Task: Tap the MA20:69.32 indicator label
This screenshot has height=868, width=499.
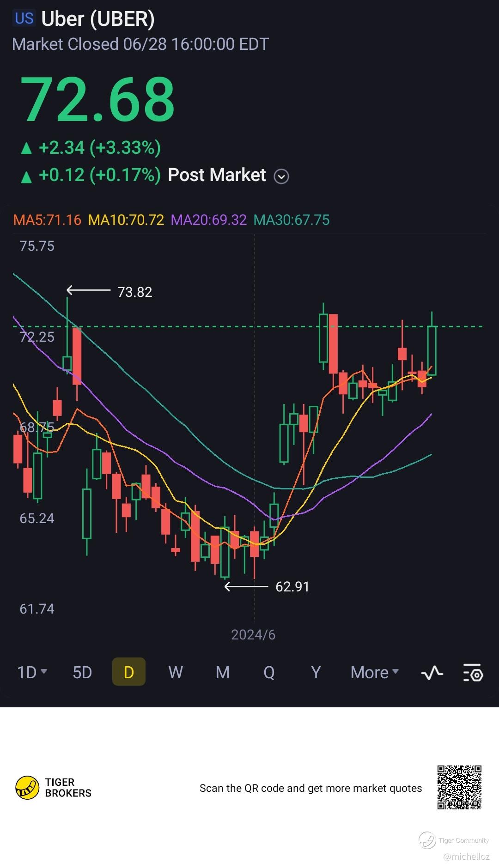Action: click(x=209, y=220)
